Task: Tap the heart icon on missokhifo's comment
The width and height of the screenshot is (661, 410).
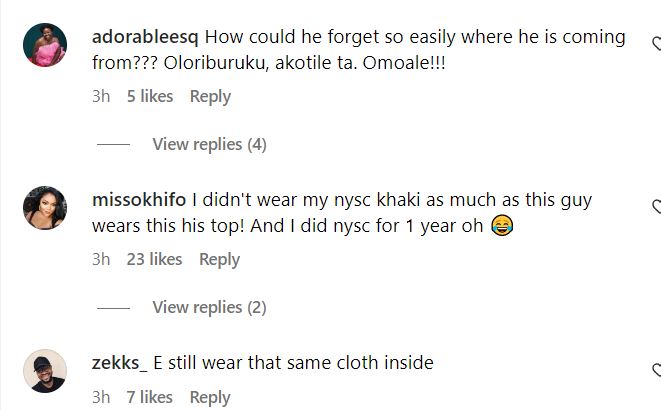Action: pyautogui.click(x=656, y=207)
